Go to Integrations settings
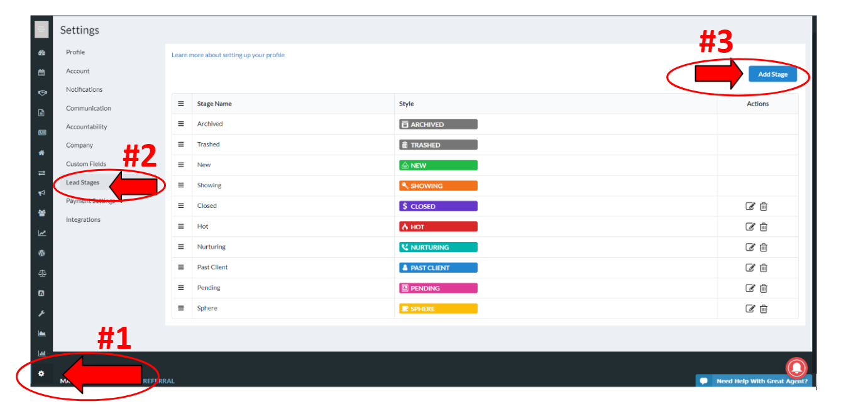Screen dimensions: 868x411 coord(83,220)
